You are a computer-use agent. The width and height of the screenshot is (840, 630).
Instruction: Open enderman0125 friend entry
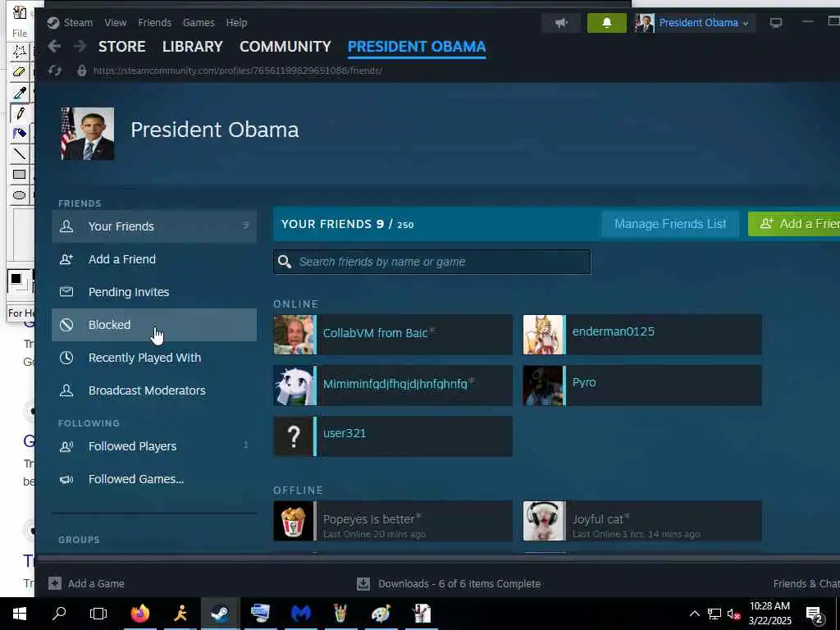click(642, 335)
